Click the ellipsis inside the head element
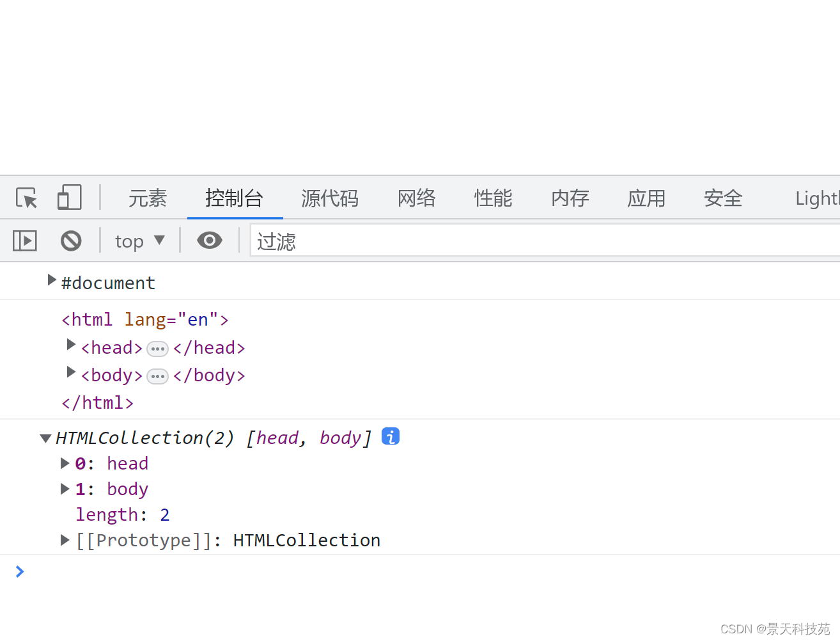This screenshot has width=840, height=641. [157, 349]
